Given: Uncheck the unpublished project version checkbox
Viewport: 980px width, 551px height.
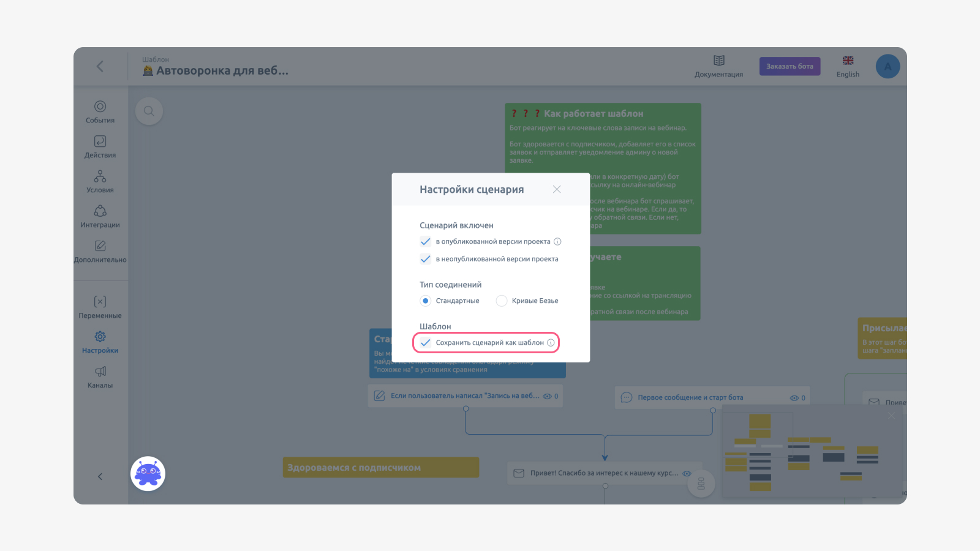Looking at the screenshot, I should [425, 259].
